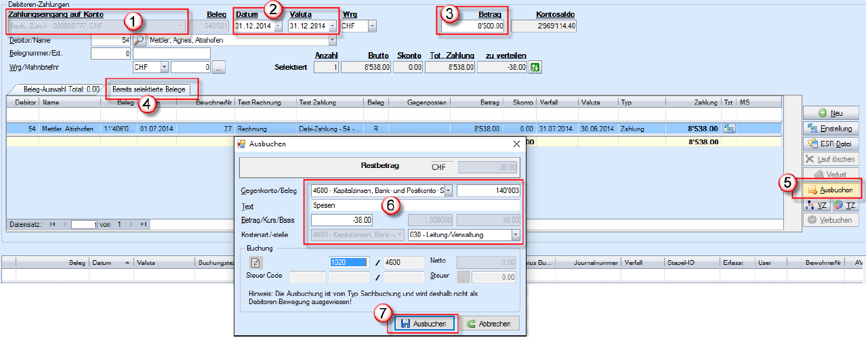Go to last record in Datensatz navigator
Viewport: 868px width, 340px height.
143,224
